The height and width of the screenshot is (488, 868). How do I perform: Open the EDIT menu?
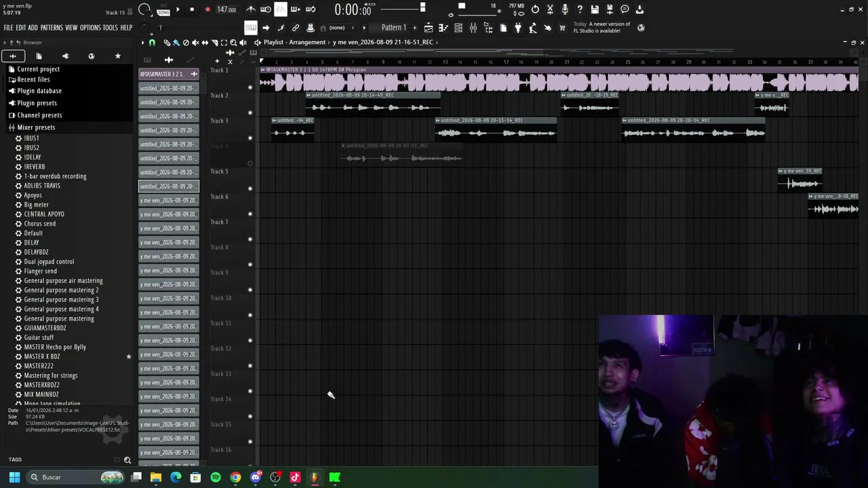20,28
